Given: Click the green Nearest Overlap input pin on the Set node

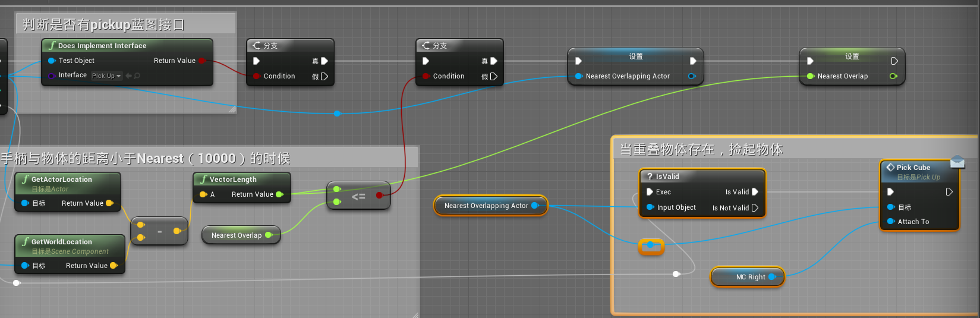Looking at the screenshot, I should (x=811, y=76).
